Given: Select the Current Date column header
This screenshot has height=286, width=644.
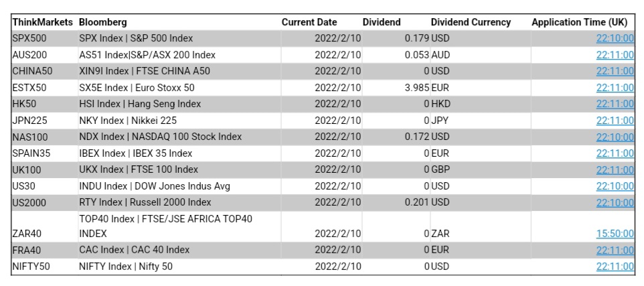Looking at the screenshot, I should pos(309,22).
